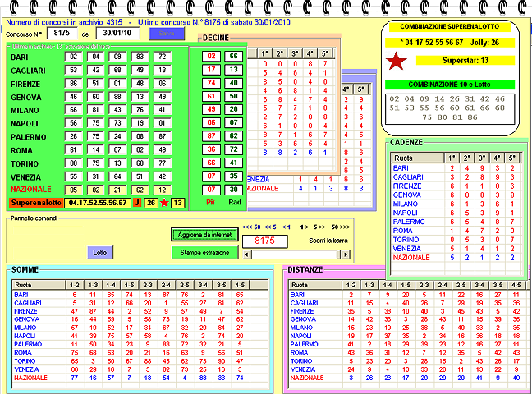Click the 3° column header in DECINE

295,53
